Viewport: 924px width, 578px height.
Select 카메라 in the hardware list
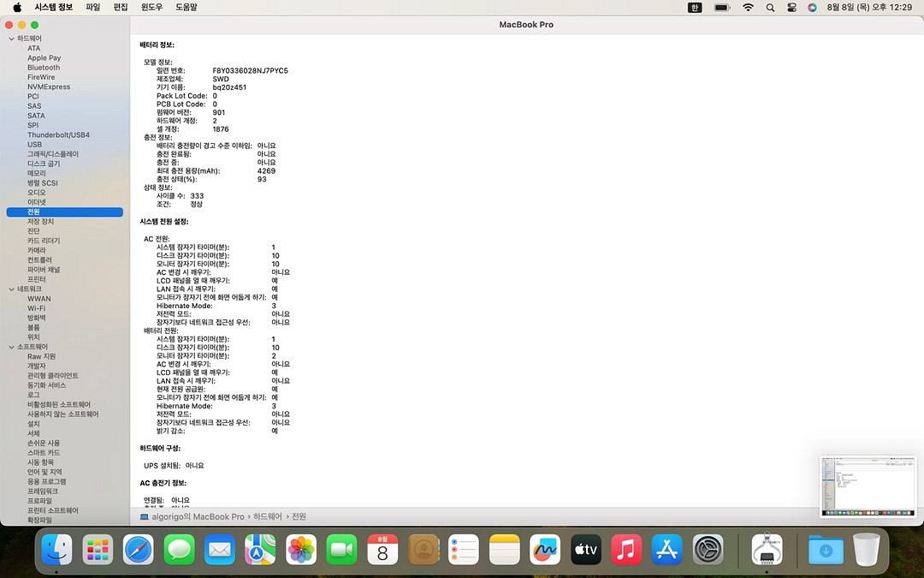click(x=37, y=250)
